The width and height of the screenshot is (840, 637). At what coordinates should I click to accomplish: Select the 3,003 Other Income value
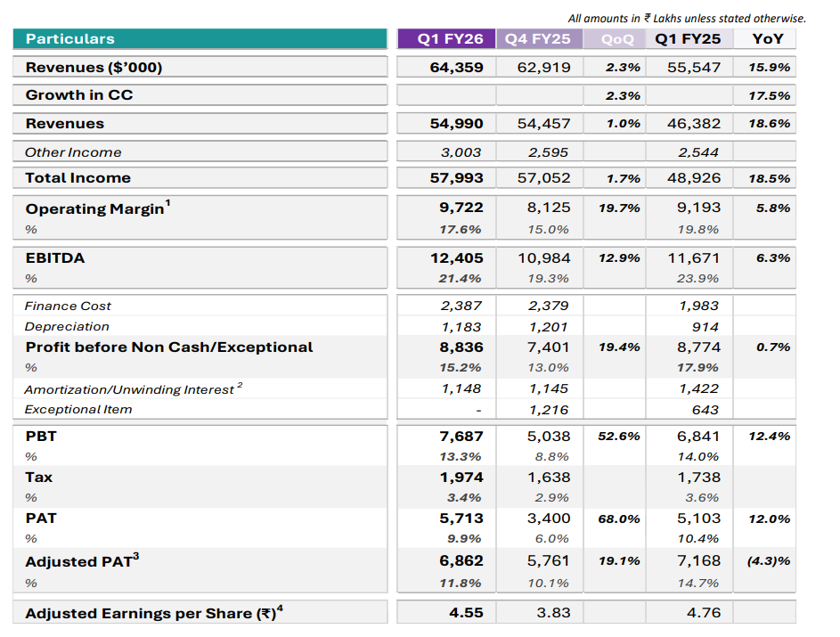tap(461, 152)
